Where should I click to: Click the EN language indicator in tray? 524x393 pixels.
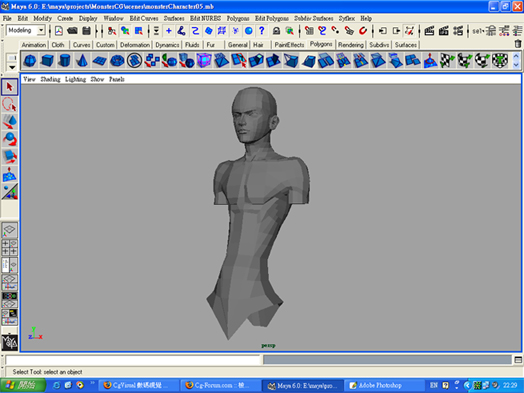pyautogui.click(x=433, y=385)
